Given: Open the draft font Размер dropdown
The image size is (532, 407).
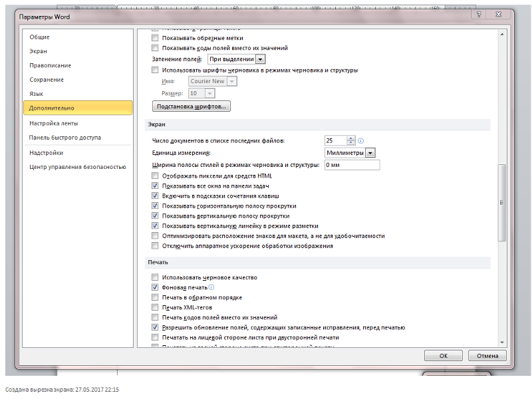Looking at the screenshot, I should pos(209,93).
